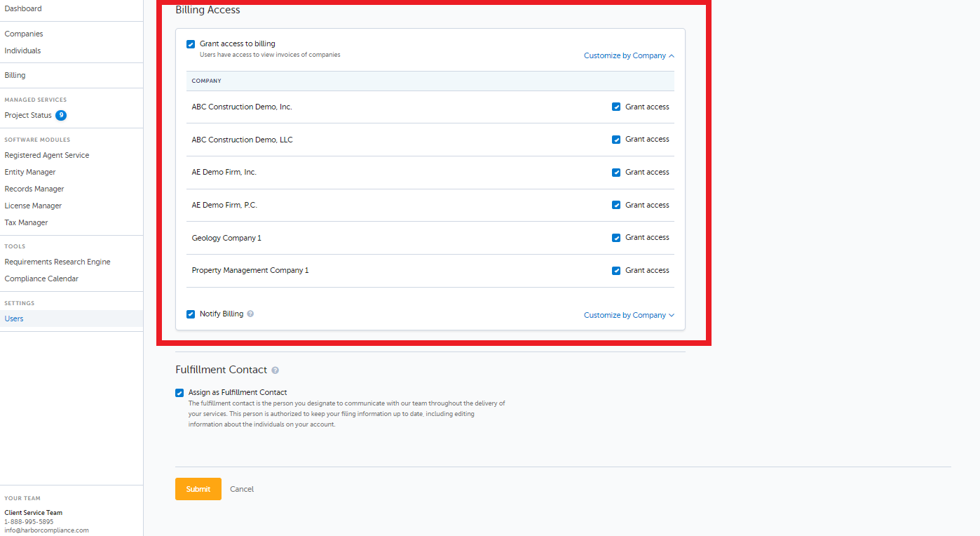This screenshot has height=536, width=980.
Task: Toggle Grant access for AE Demo Firm, Inc.
Action: click(616, 173)
